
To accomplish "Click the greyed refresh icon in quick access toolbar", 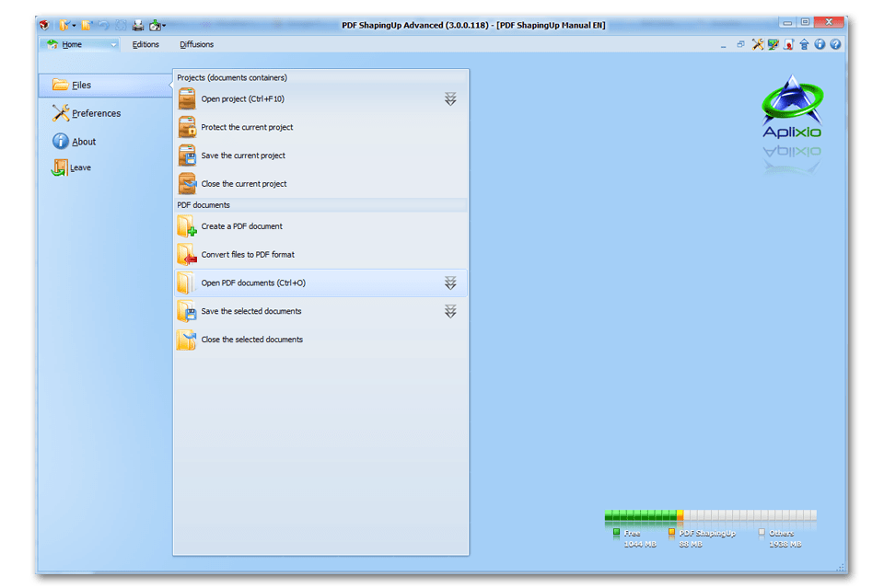I will click(x=121, y=25).
